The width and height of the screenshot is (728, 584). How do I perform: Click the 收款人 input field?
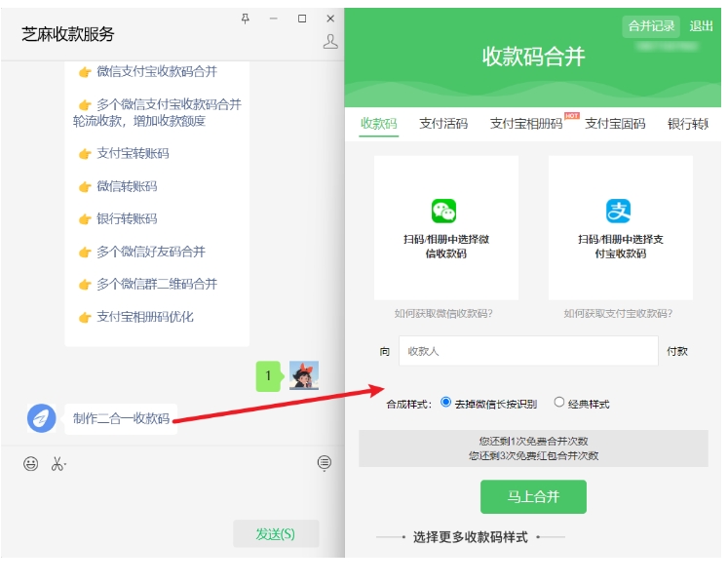pyautogui.click(x=528, y=351)
